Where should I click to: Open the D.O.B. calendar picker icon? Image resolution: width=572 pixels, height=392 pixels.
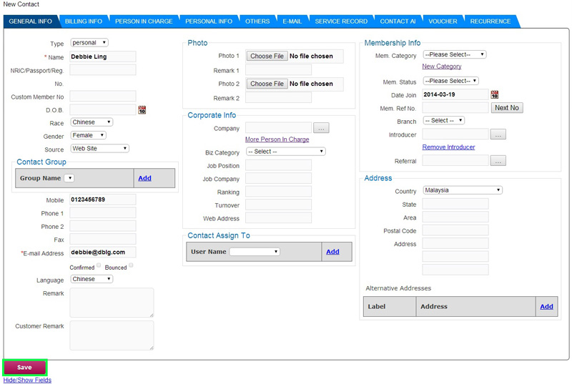[142, 109]
